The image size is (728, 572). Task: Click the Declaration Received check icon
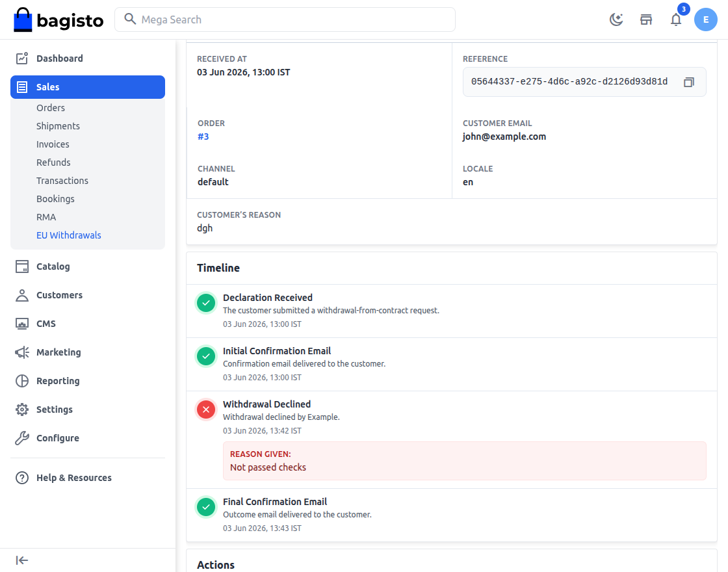(206, 303)
